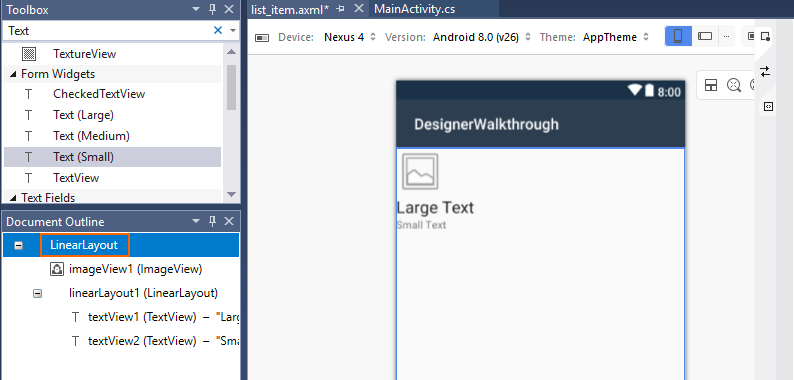This screenshot has width=794, height=380.
Task: Pin the Document Outline panel
Action: coord(213,221)
